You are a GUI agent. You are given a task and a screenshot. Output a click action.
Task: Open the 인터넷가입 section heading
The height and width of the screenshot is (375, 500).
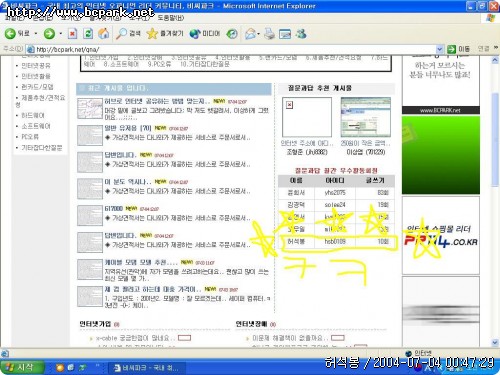click(x=95, y=324)
